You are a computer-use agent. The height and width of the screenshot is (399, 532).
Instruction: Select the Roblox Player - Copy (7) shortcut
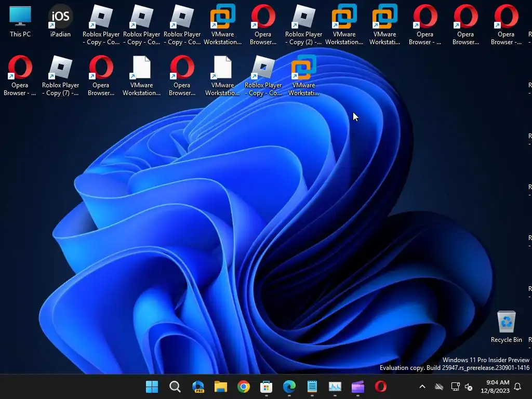[60, 76]
